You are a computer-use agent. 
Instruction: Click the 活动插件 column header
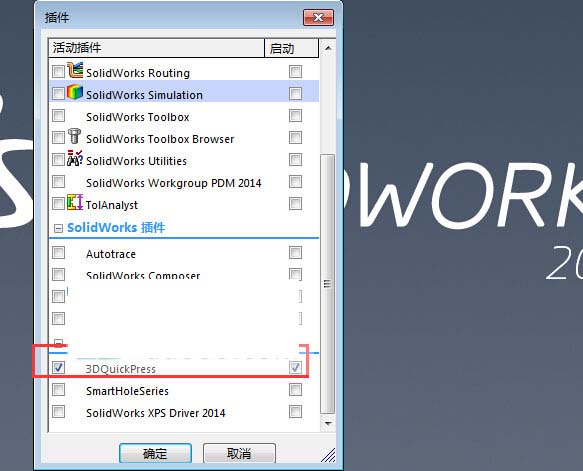point(157,48)
